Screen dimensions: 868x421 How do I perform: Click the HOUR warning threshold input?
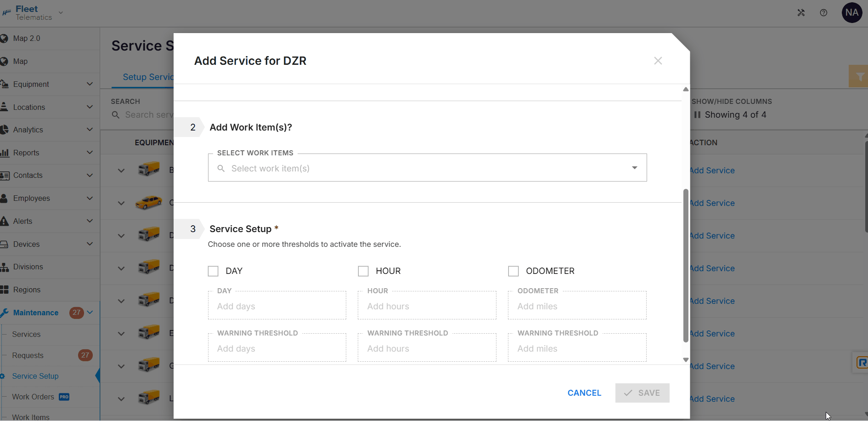(x=427, y=348)
